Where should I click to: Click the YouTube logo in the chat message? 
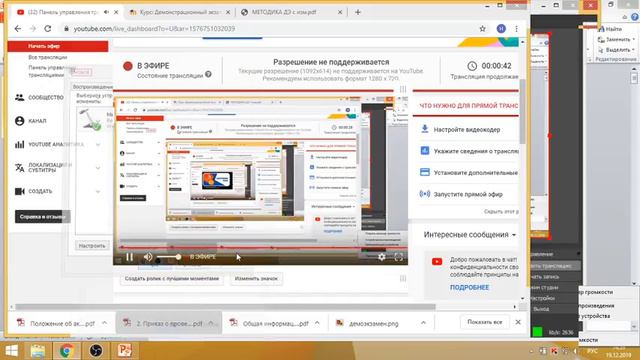[x=437, y=262]
